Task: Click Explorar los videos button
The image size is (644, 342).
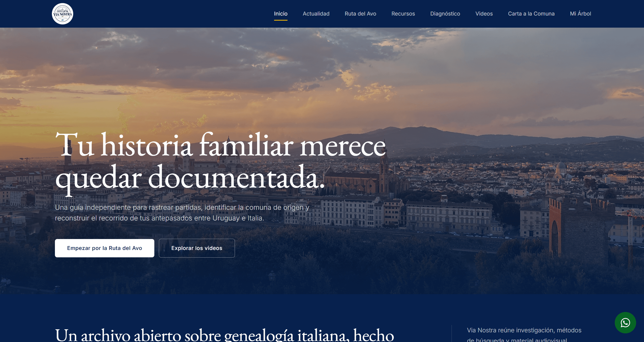Action: click(x=197, y=248)
